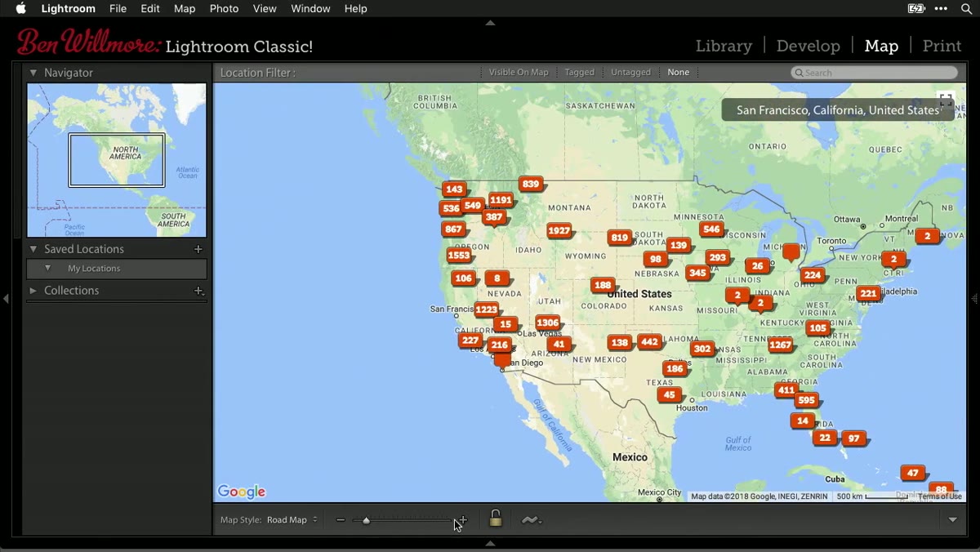The height and width of the screenshot is (552, 980).
Task: Click the map fullscreen icon
Action: coord(946,101)
